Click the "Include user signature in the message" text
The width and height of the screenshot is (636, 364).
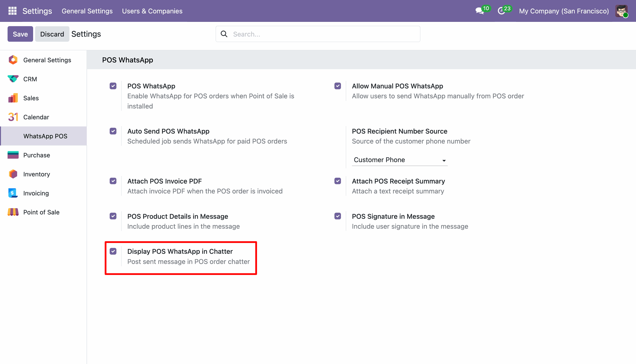410,226
